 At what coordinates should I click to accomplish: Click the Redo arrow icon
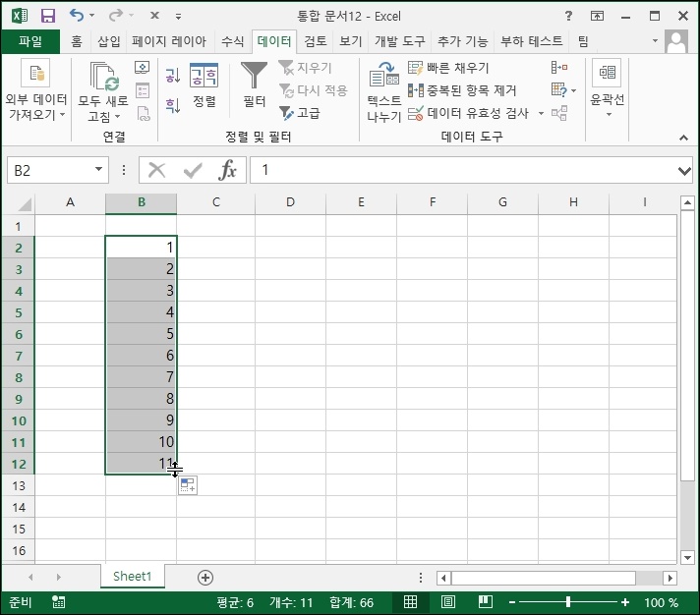(x=116, y=16)
